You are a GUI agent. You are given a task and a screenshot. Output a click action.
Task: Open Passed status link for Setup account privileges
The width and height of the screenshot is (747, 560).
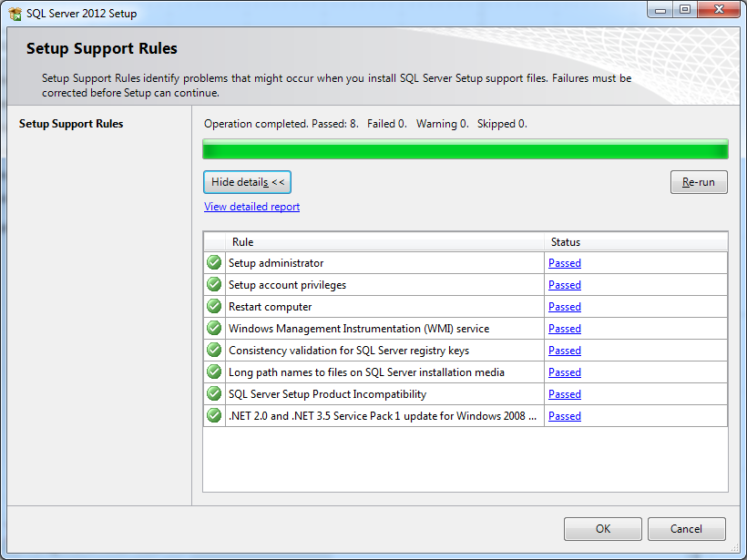565,285
